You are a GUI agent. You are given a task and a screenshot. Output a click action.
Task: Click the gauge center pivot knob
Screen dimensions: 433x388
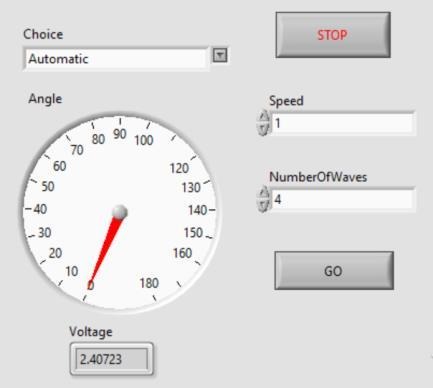tap(120, 212)
